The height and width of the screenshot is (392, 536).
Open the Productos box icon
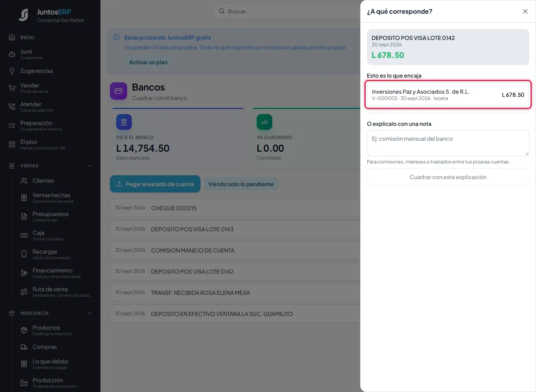(24, 330)
